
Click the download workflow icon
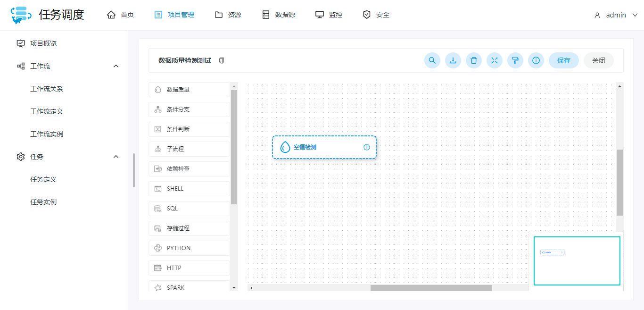click(453, 60)
